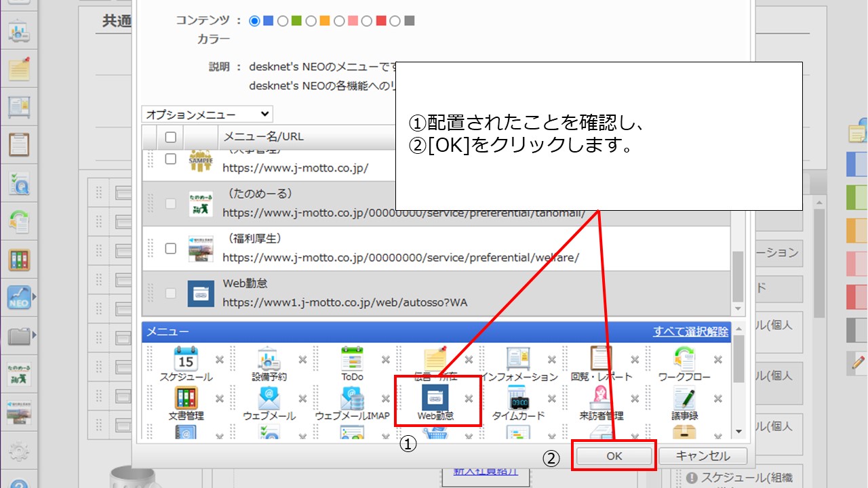Click the Web勤怠 icon in menu grid

click(435, 397)
